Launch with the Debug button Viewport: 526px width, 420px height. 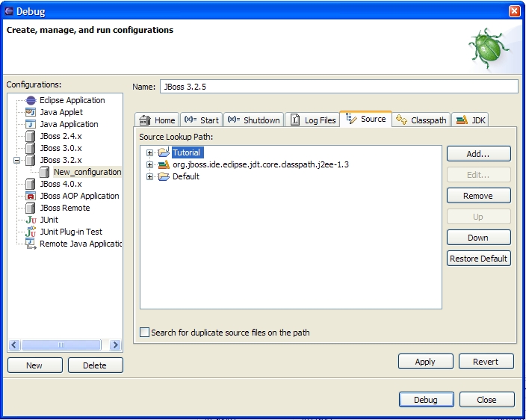click(426, 400)
